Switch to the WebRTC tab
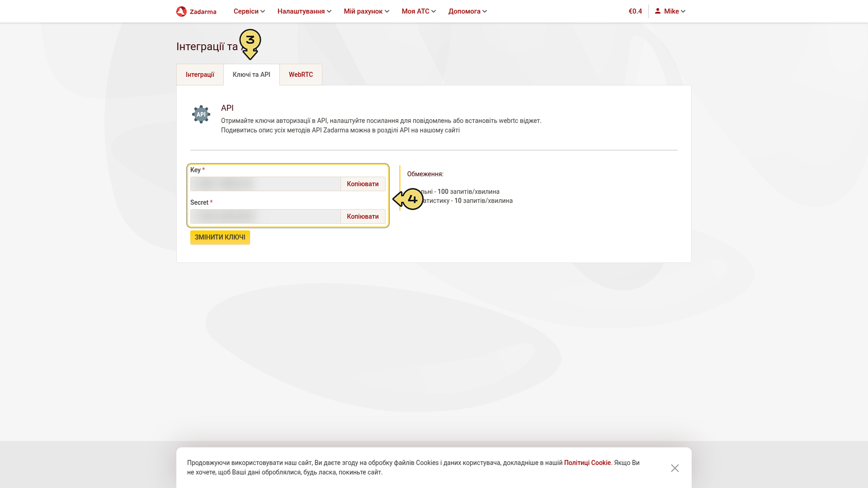Image resolution: width=868 pixels, height=488 pixels. coord(301,75)
